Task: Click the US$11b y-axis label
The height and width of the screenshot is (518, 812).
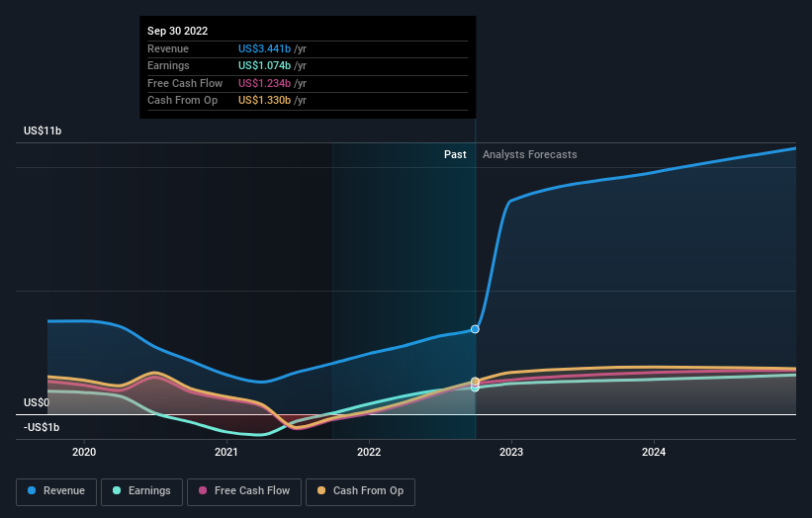Action: 43,130
